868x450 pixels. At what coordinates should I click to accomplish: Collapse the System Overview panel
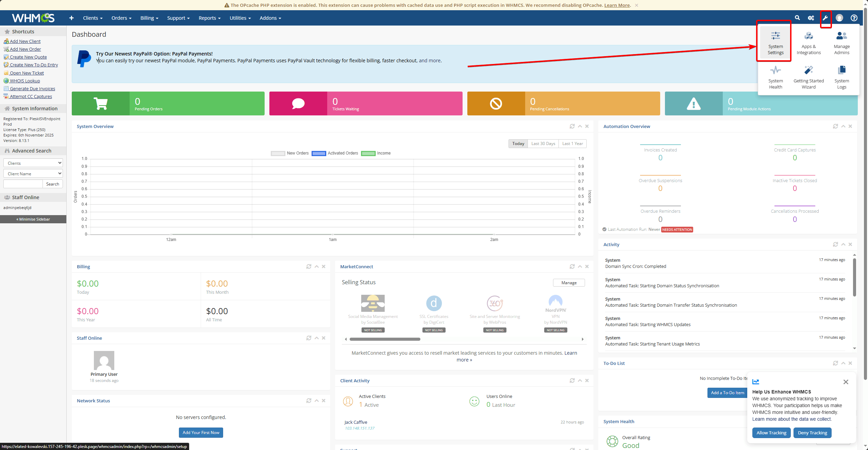click(580, 126)
